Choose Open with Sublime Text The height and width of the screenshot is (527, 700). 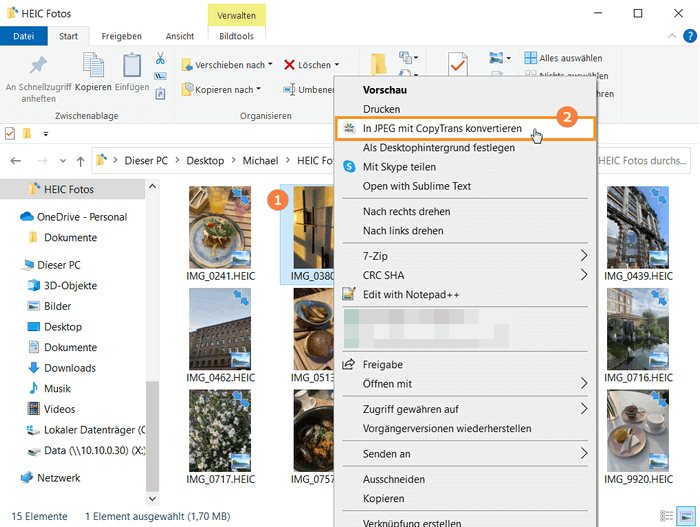pos(465,186)
